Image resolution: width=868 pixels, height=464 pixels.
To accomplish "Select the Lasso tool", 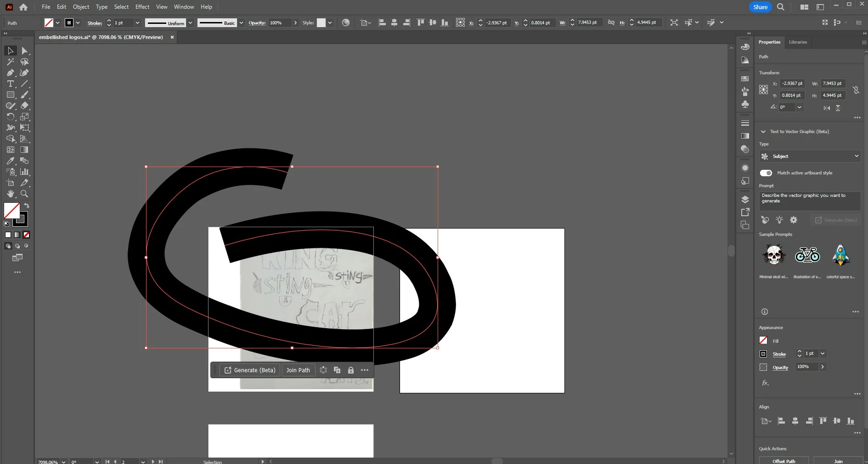I will click(x=25, y=61).
